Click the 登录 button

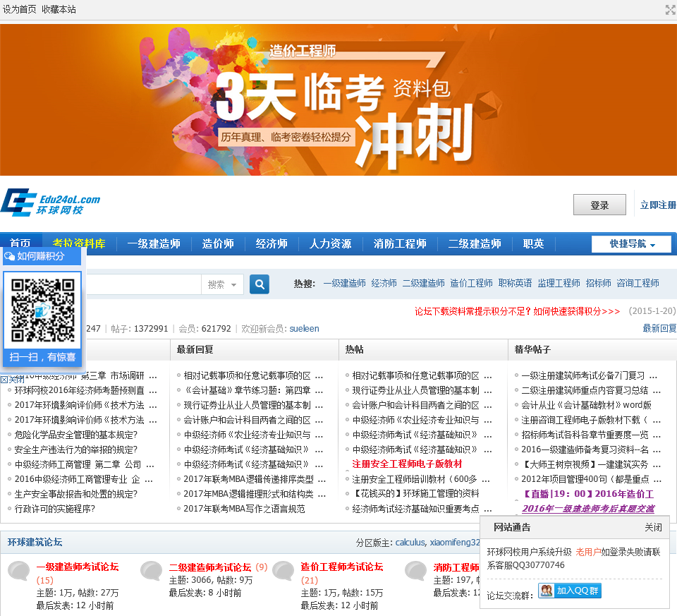[599, 205]
